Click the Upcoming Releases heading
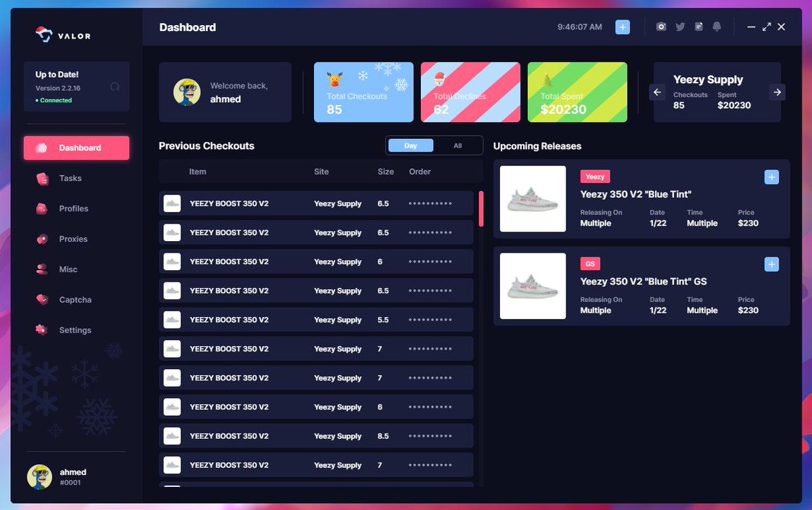This screenshot has height=510, width=812. coord(537,146)
